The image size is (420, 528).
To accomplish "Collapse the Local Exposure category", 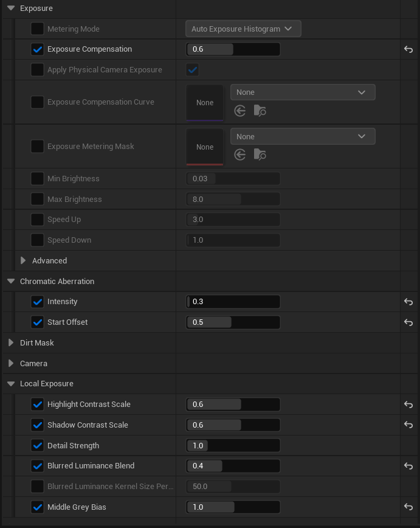I will point(11,384).
